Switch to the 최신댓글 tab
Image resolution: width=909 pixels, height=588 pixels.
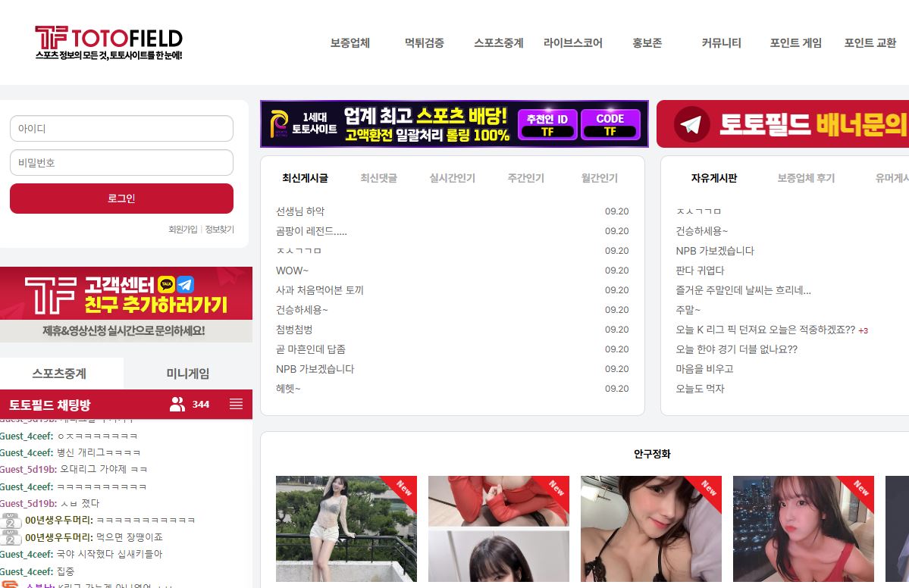tap(378, 178)
